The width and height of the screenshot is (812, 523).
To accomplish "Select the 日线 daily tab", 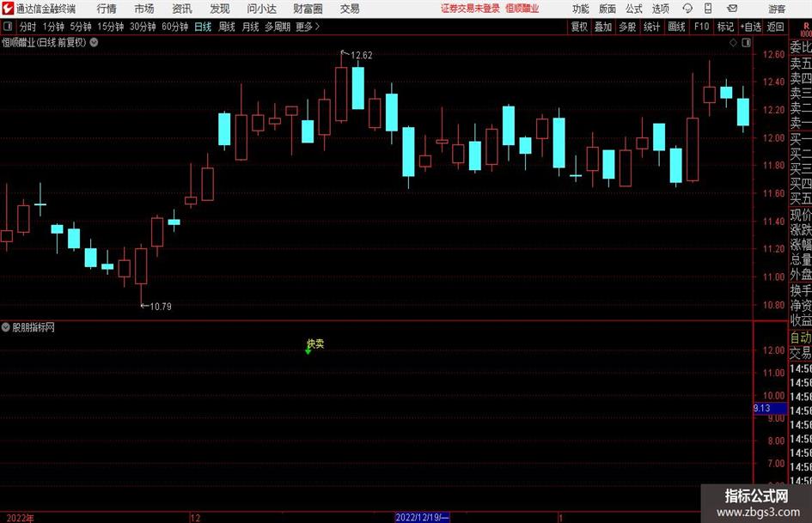I will [203, 27].
